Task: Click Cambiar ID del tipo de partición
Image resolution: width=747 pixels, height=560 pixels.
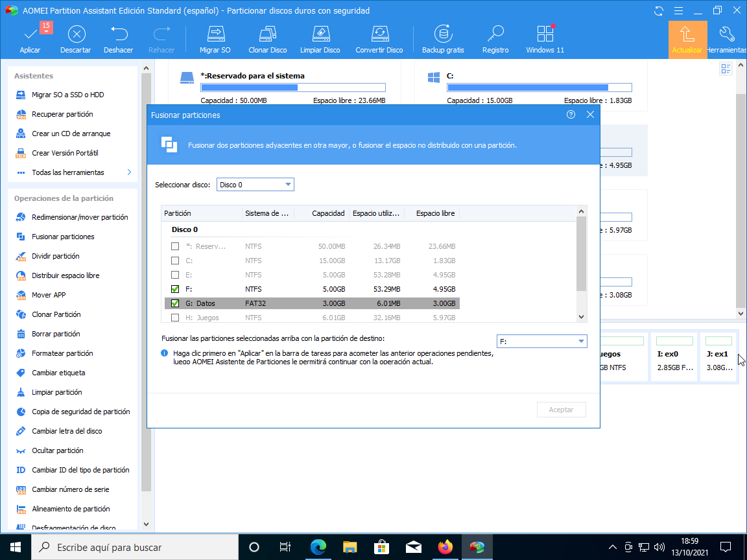Action: pos(80,471)
